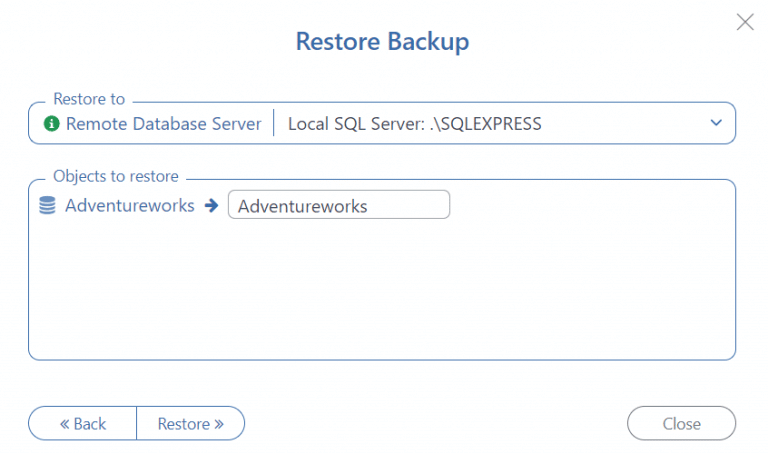Click the double-left chevron on Back

pos(64,424)
